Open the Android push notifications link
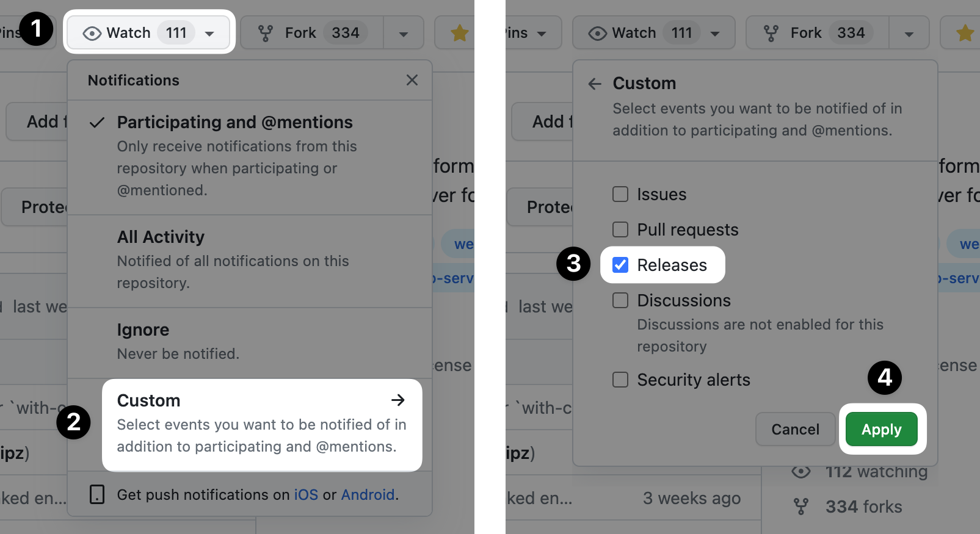The height and width of the screenshot is (534, 980). pos(368,494)
